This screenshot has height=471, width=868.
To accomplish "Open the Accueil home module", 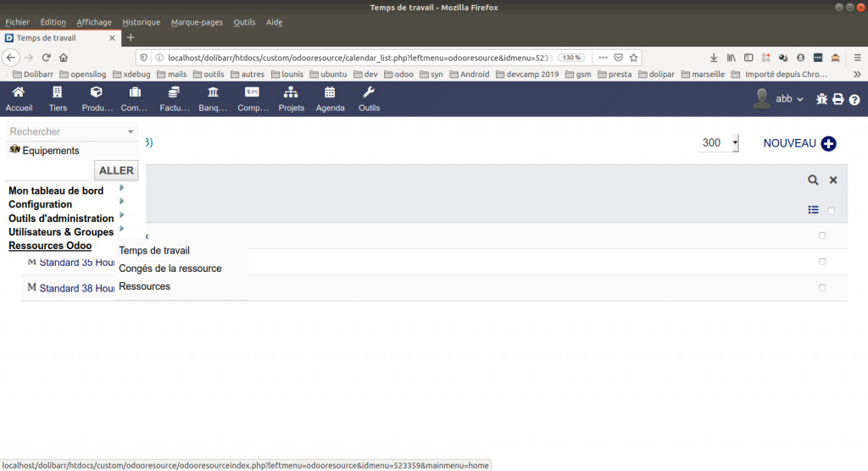I will [x=19, y=100].
